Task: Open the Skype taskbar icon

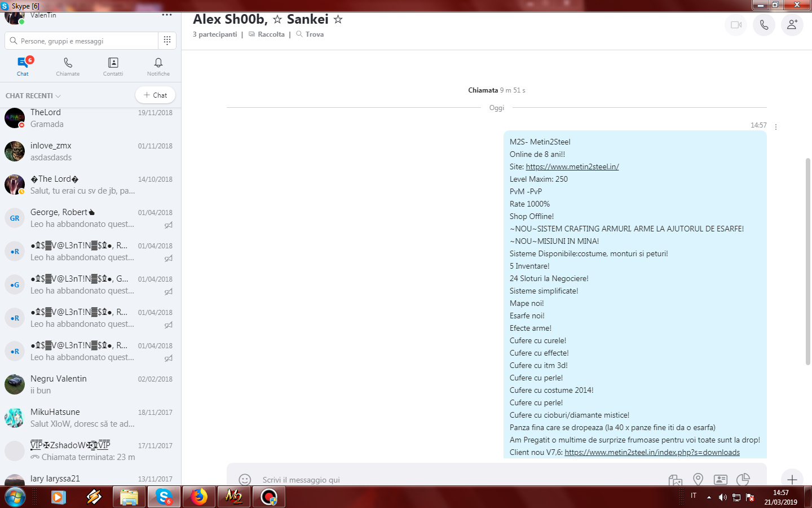Action: [164, 497]
